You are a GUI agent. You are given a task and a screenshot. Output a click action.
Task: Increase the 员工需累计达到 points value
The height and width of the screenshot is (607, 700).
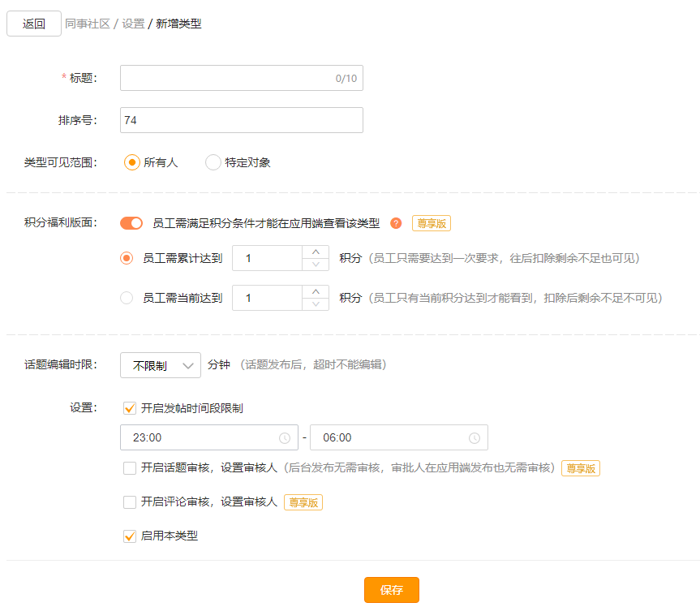pyautogui.click(x=316, y=252)
